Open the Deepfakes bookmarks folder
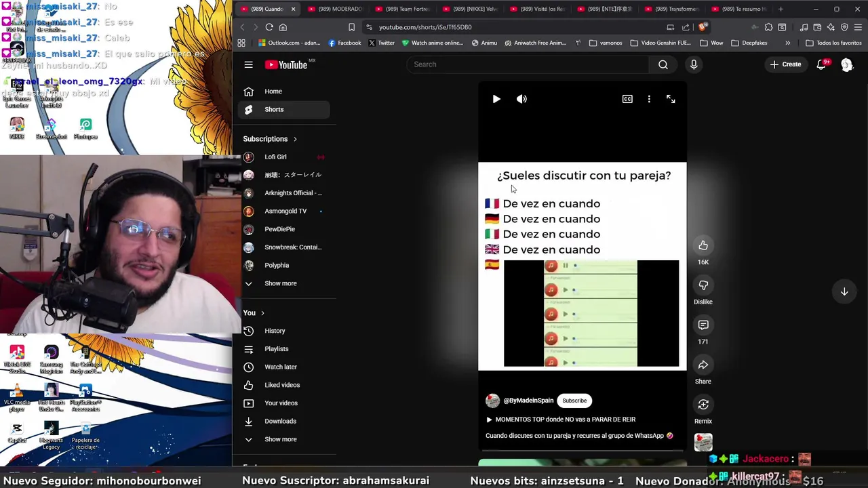Screen dimensions: 868x488 click(749, 43)
